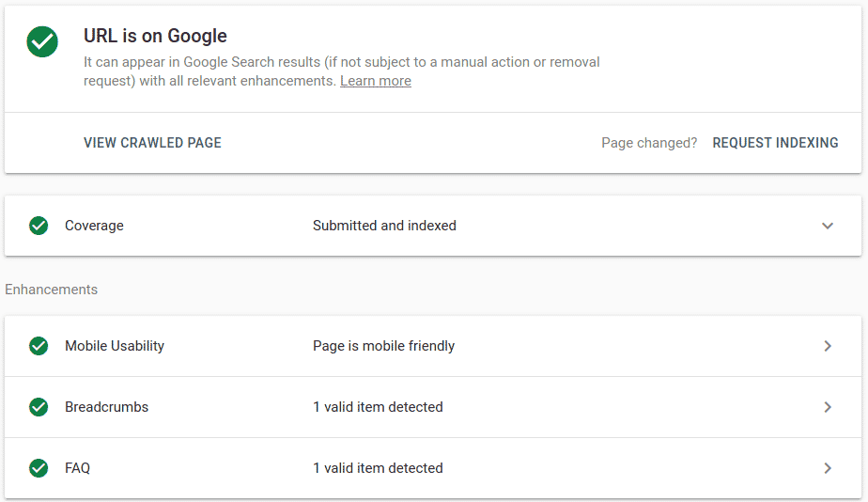Screen dimensions: 868x502
Task: Click the Submitted and indexed status text
Action: [x=384, y=226]
